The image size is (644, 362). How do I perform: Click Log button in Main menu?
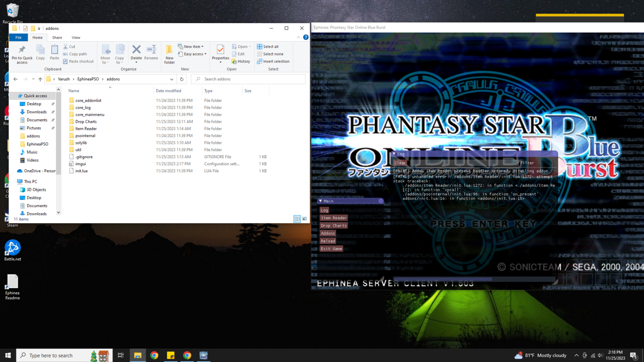tap(324, 210)
